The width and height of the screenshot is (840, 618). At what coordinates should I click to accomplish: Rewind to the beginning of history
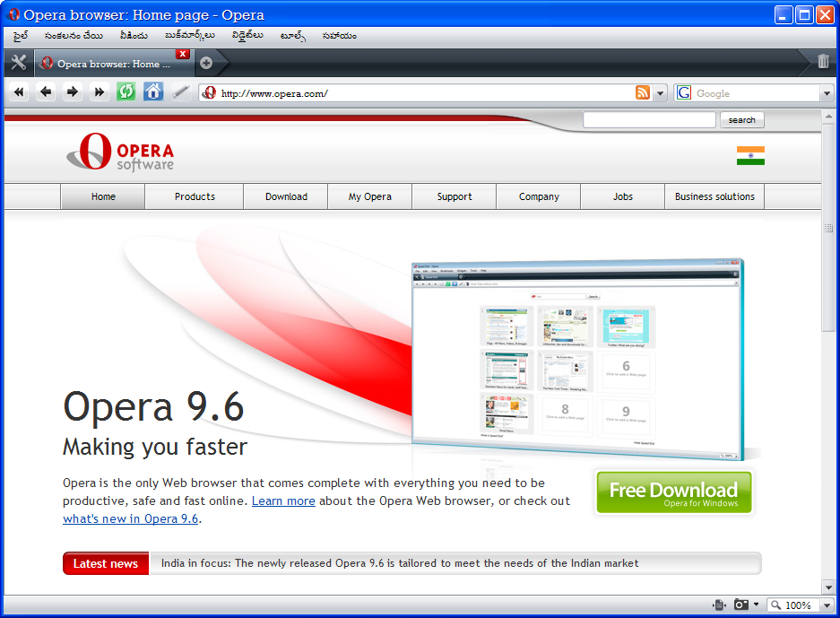pos(18,91)
